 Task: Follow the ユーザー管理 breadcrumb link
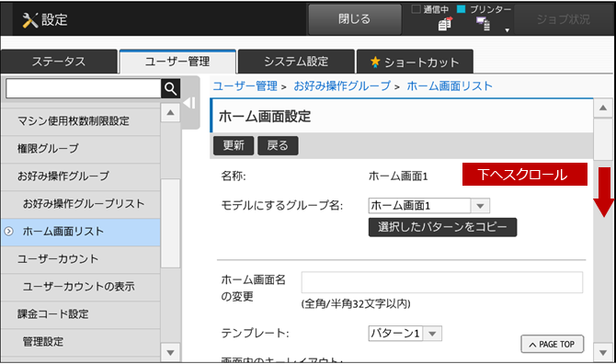click(245, 86)
